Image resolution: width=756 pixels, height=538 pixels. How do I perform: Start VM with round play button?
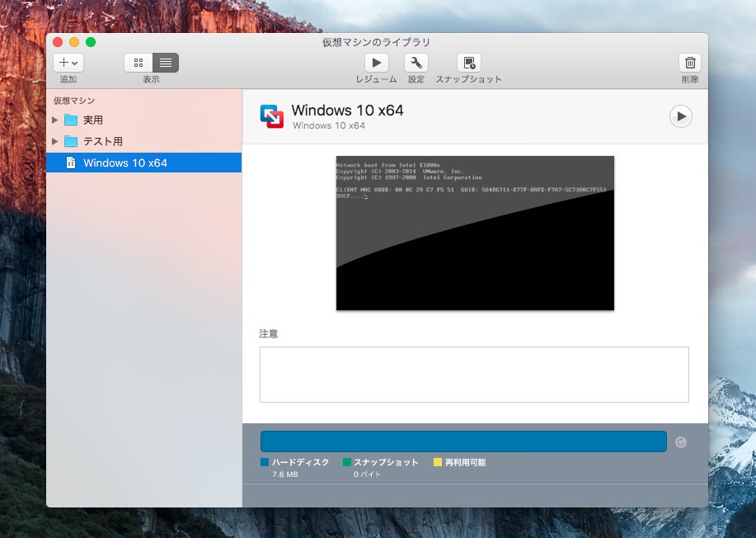click(680, 116)
